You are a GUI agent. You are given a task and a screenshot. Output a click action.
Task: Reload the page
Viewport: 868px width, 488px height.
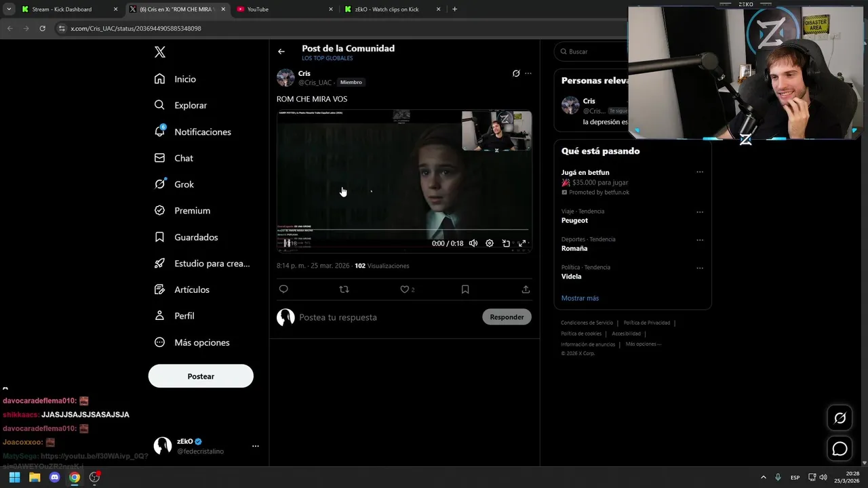point(42,28)
